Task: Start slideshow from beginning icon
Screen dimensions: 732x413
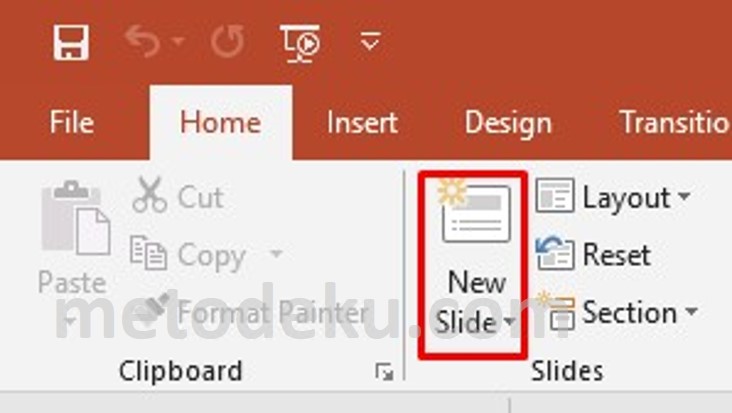Action: pyautogui.click(x=300, y=43)
